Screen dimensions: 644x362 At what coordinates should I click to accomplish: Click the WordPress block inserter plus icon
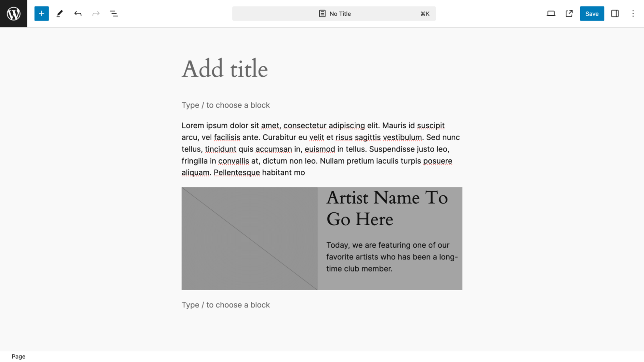pyautogui.click(x=41, y=13)
